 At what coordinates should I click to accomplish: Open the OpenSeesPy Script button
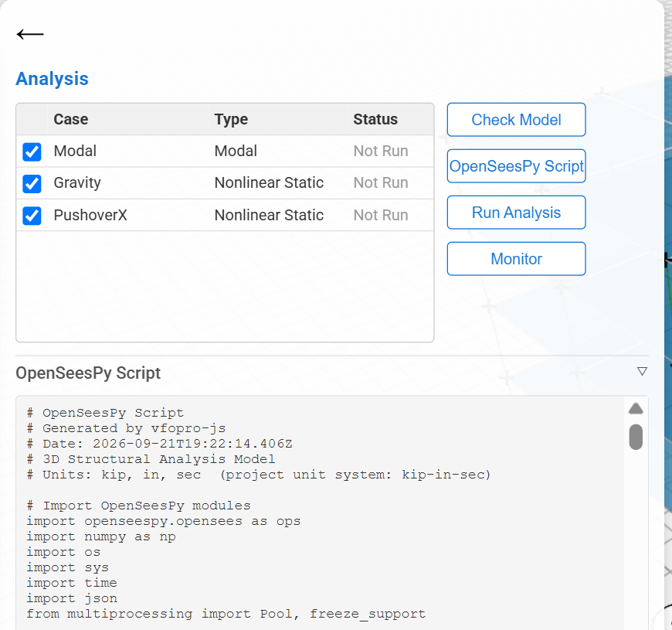pyautogui.click(x=516, y=166)
